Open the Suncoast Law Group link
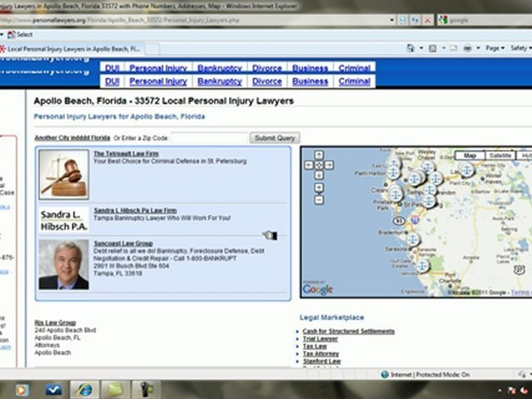532x399 pixels. [x=123, y=243]
